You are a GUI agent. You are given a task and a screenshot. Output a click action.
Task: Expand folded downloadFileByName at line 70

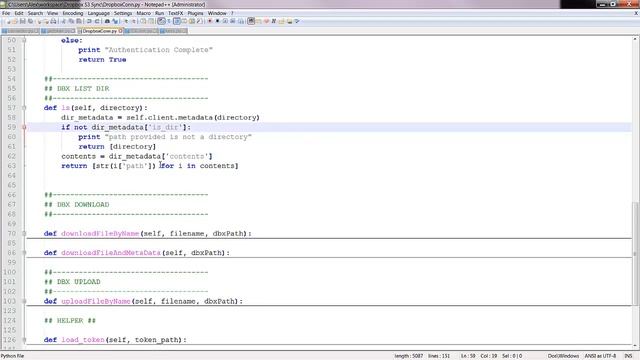tap(24, 233)
